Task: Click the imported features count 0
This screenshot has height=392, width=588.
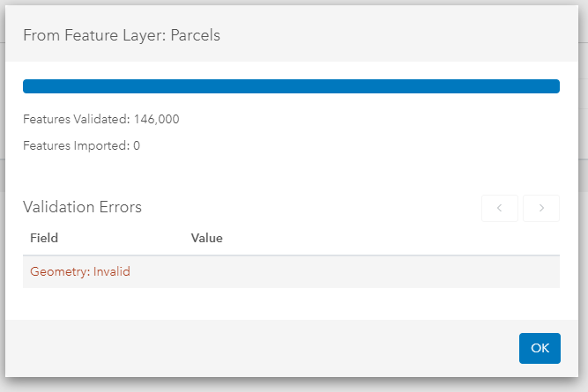Action: point(137,145)
